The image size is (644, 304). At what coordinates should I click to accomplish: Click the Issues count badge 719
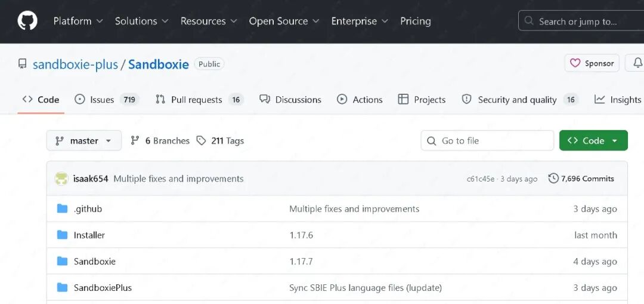129,100
